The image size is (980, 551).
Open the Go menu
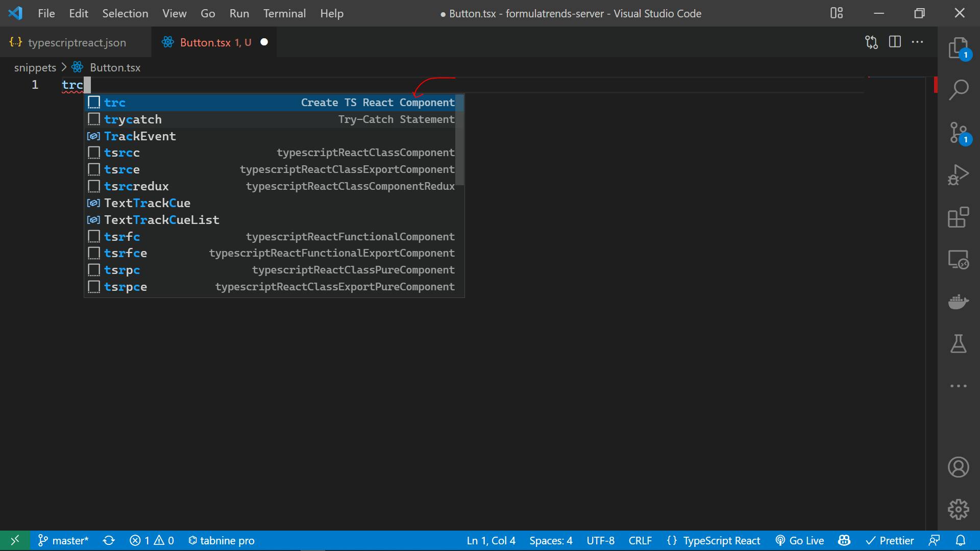tap(208, 13)
